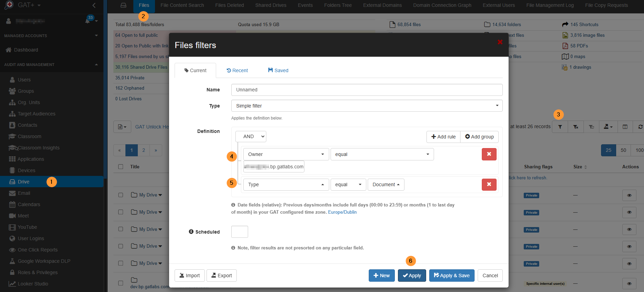Viewport: 644px width, 292px height.
Task: Click the clear filter icon in toolbar
Action: coord(576,127)
